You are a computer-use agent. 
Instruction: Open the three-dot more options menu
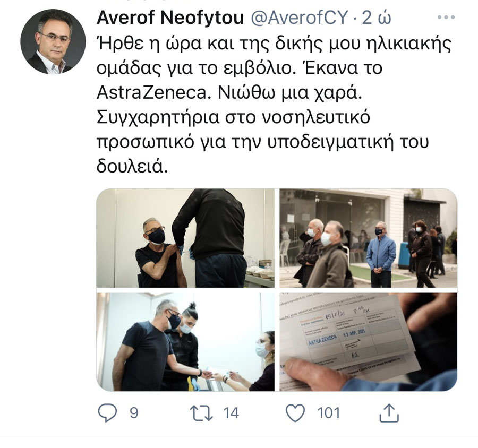pos(446,18)
